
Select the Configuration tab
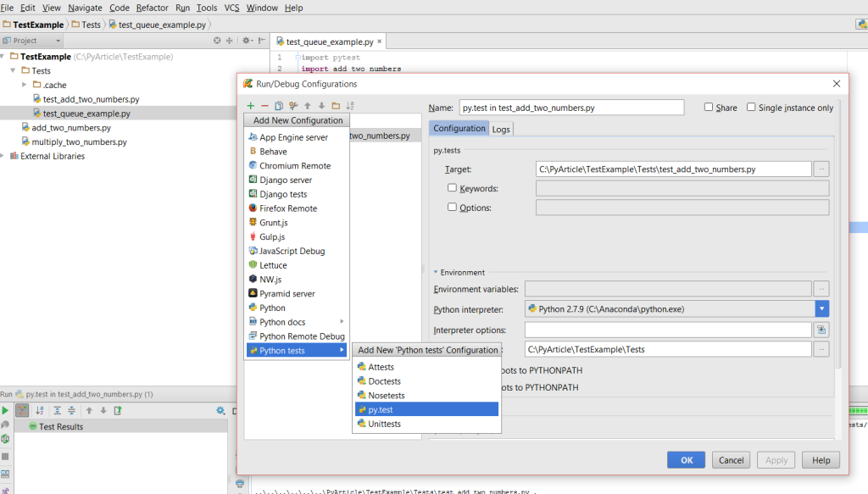[x=459, y=128]
